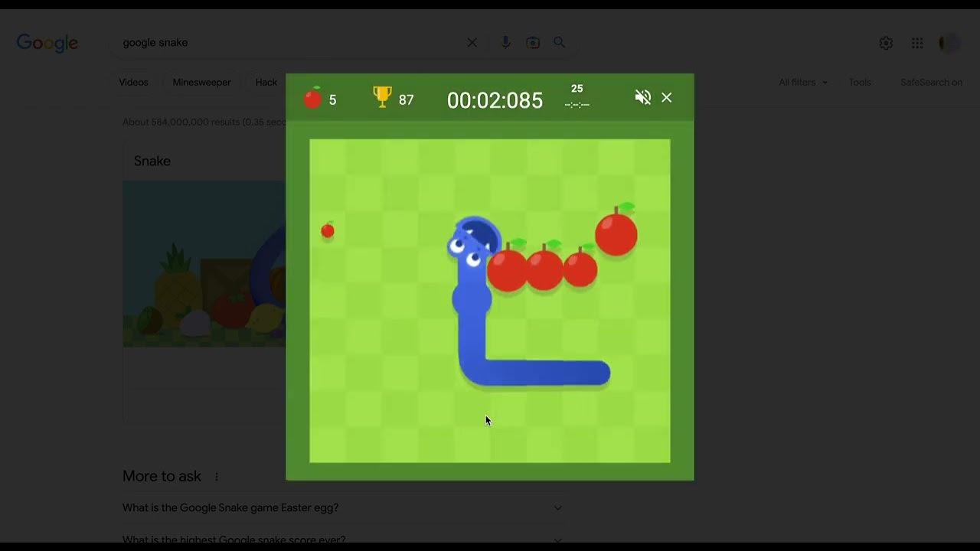Screen dimensions: 980x551
Task: Open More to ask options menu
Action: [x=217, y=477]
